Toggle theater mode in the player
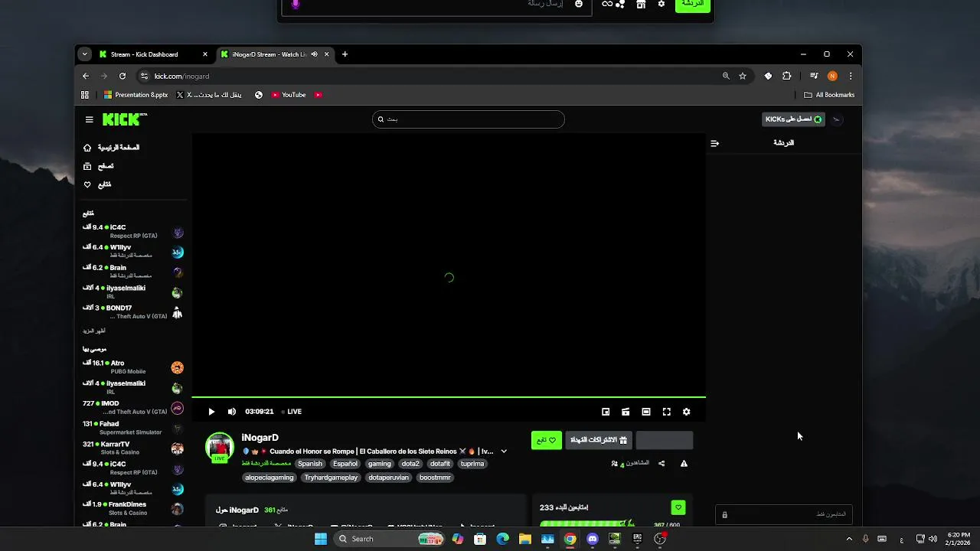This screenshot has height=551, width=980. pyautogui.click(x=646, y=412)
